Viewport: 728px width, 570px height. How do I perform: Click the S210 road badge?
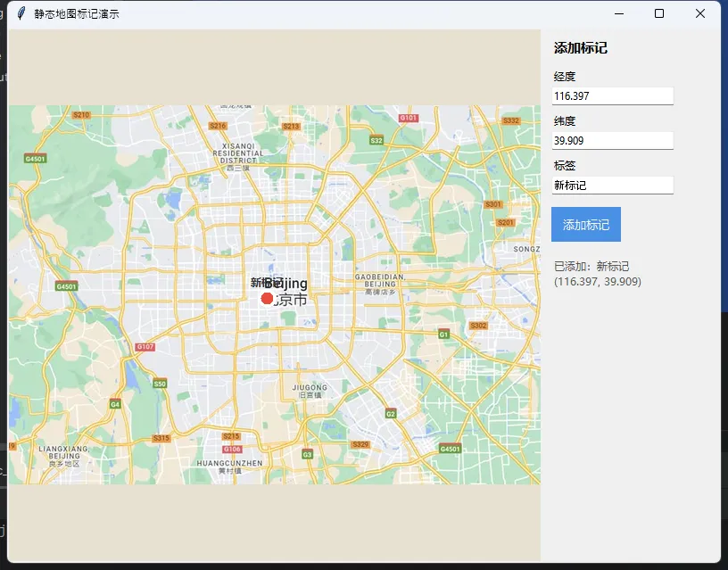[81, 115]
